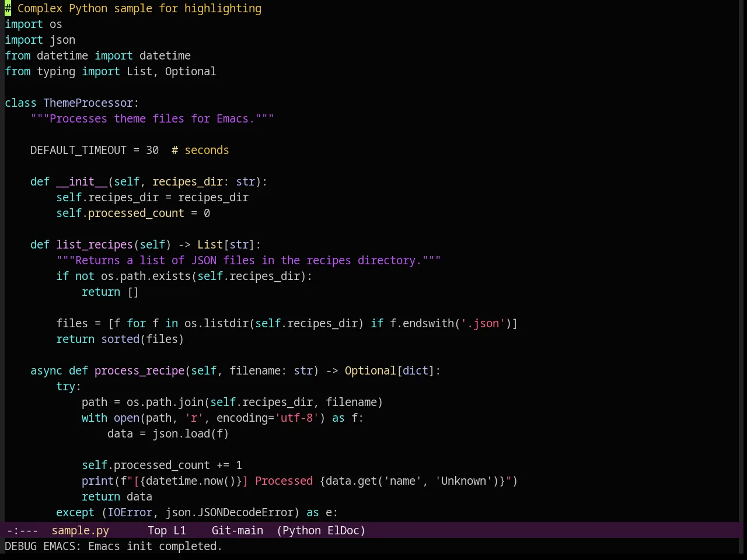
Task: Click 'json.load(f)' call
Action: 190,433
